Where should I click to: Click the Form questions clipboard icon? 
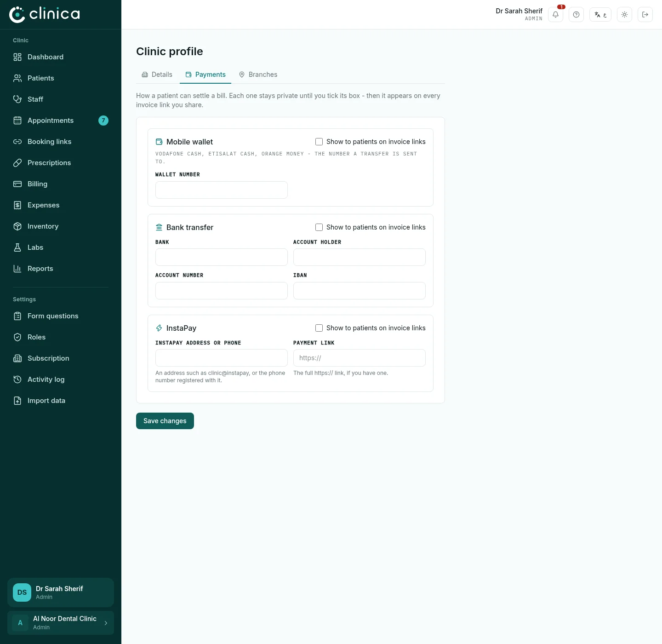click(x=17, y=316)
